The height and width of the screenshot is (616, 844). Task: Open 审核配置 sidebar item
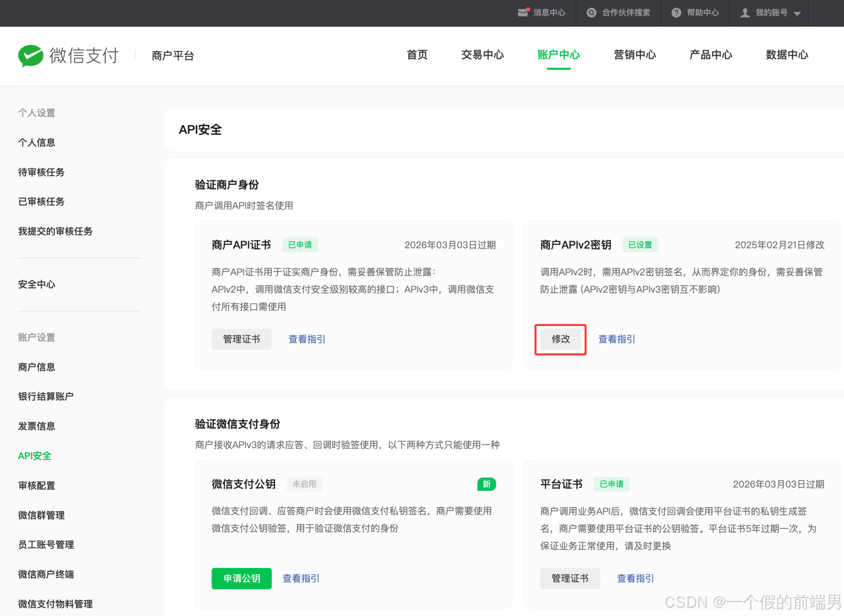pos(36,486)
